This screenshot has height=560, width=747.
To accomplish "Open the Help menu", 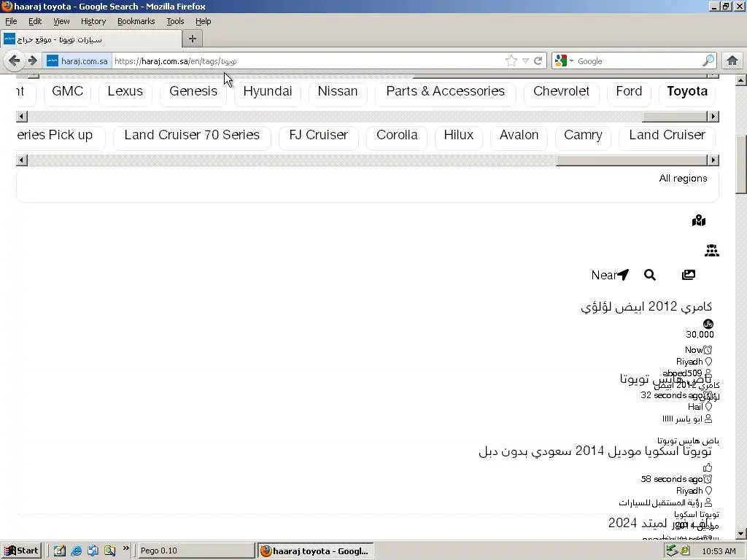I will pos(203,21).
